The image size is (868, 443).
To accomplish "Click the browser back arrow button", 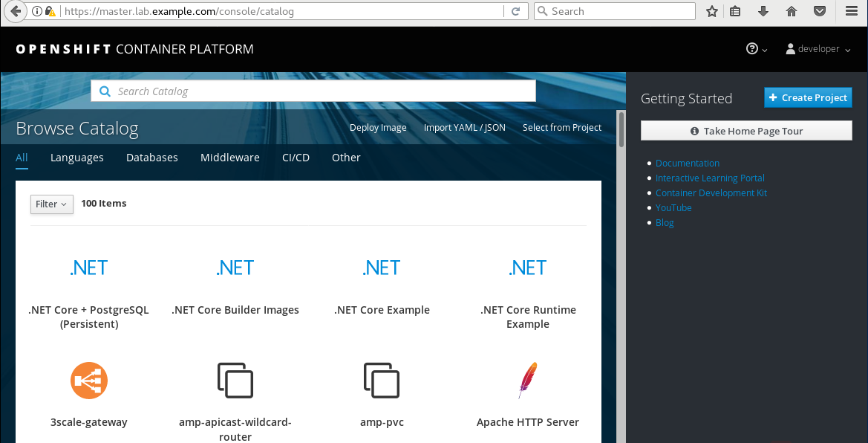I will [x=16, y=11].
